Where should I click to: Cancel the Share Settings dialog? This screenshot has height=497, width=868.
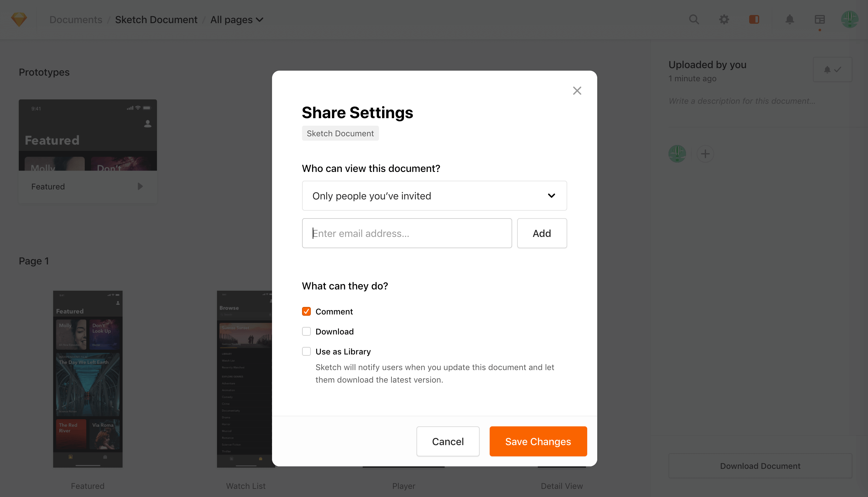pos(448,441)
